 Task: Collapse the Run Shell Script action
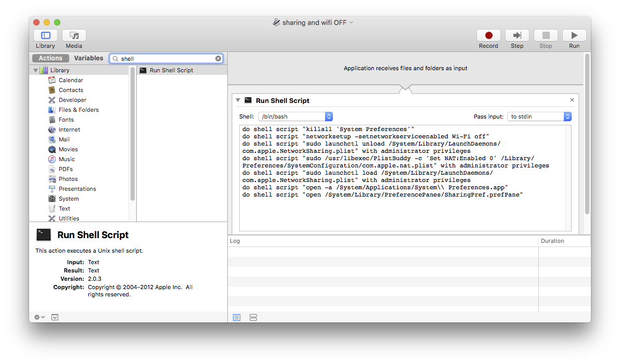pos(238,100)
